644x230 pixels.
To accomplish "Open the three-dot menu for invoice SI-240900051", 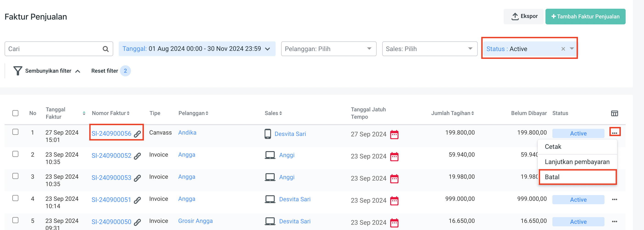I will (x=614, y=199).
